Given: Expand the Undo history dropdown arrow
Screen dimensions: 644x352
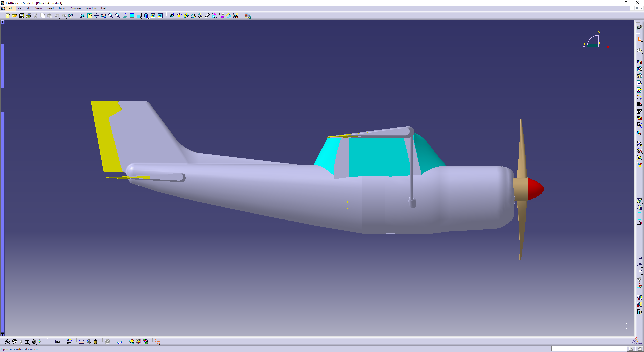Looking at the screenshot, I should 59,18.
